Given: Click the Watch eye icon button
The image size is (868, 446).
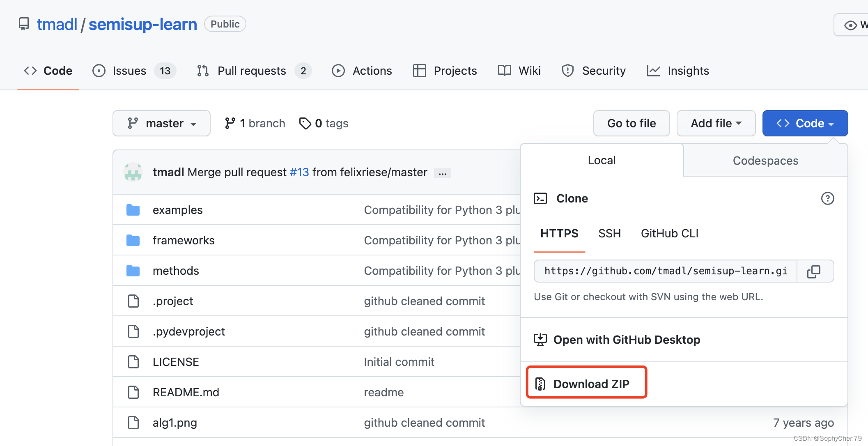Looking at the screenshot, I should 851,25.
